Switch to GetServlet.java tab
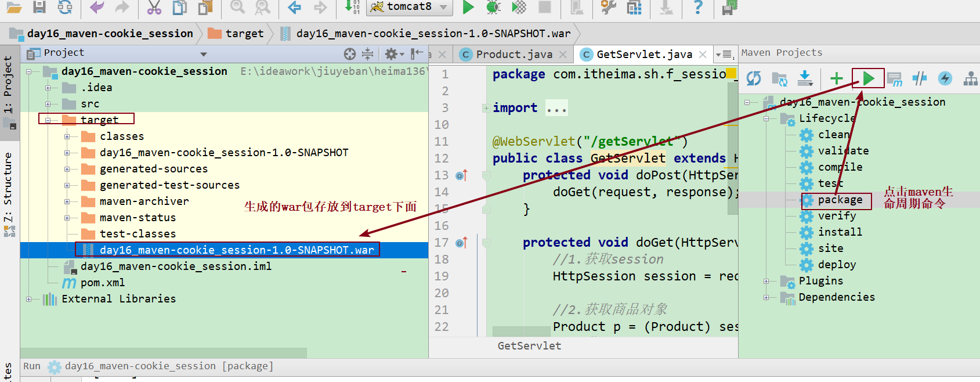 click(x=644, y=54)
